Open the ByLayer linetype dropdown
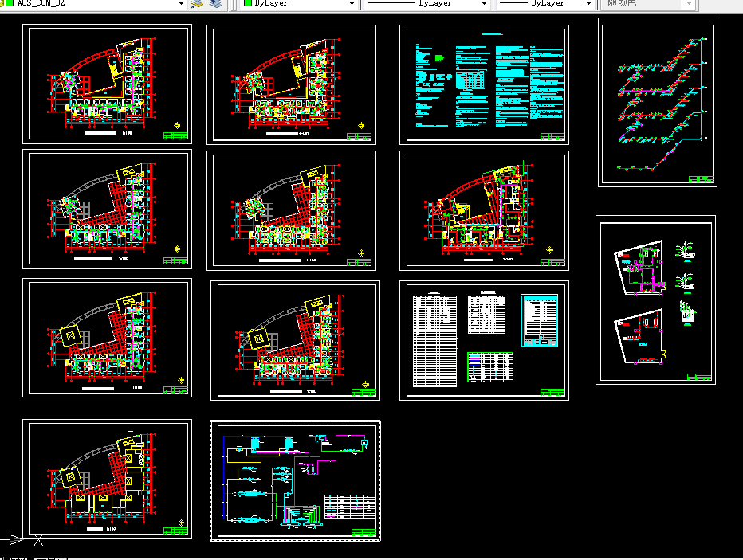This screenshot has height=560, width=743. coord(427,4)
